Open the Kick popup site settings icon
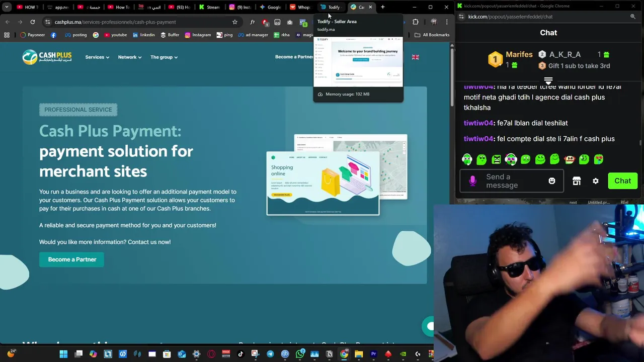The height and width of the screenshot is (362, 644). point(461,17)
